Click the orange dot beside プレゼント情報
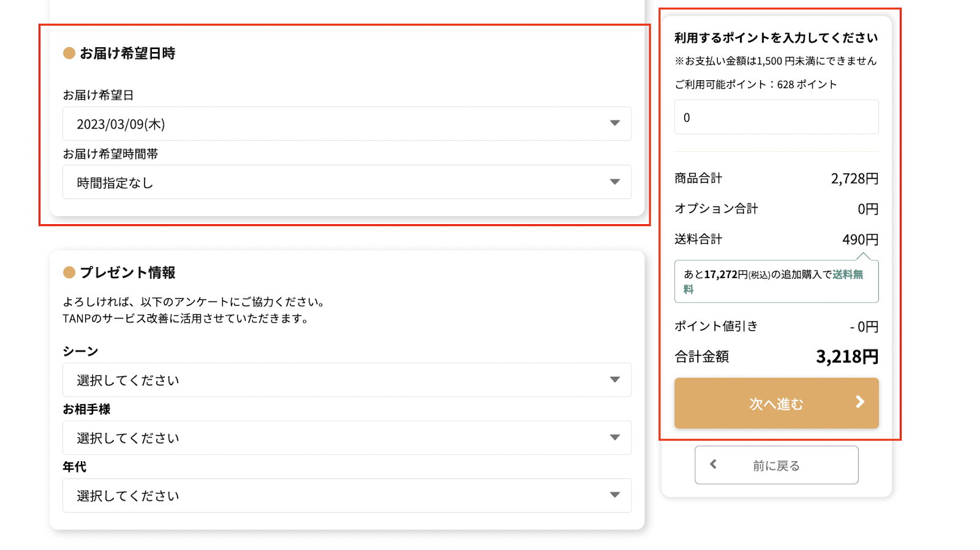980x550 pixels. point(69,273)
